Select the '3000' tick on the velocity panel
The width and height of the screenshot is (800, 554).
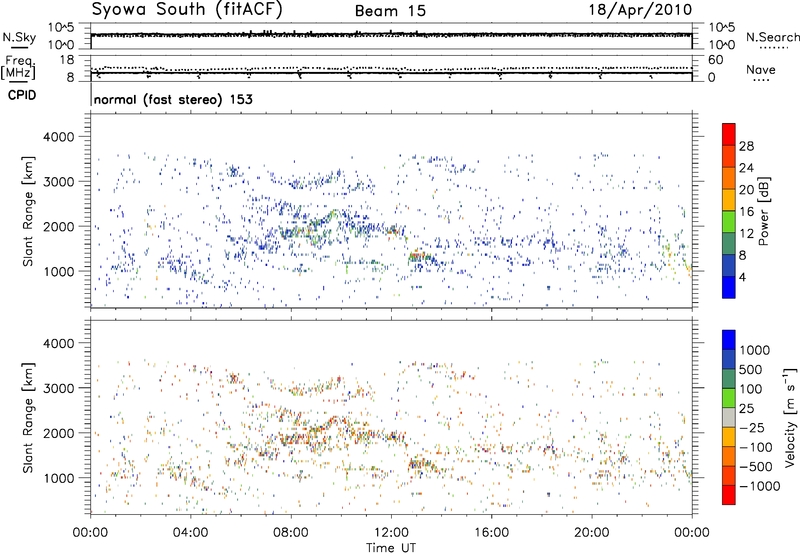click(59, 388)
